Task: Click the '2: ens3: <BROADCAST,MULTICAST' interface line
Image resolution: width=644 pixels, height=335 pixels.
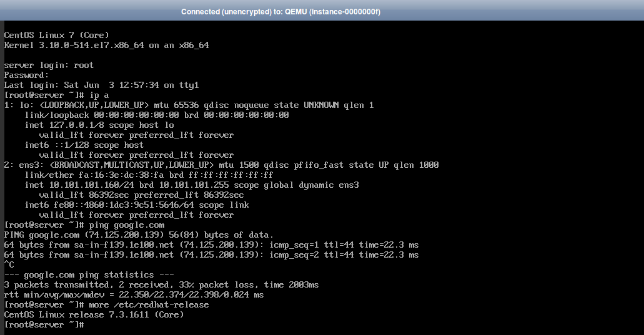Action: click(x=221, y=165)
